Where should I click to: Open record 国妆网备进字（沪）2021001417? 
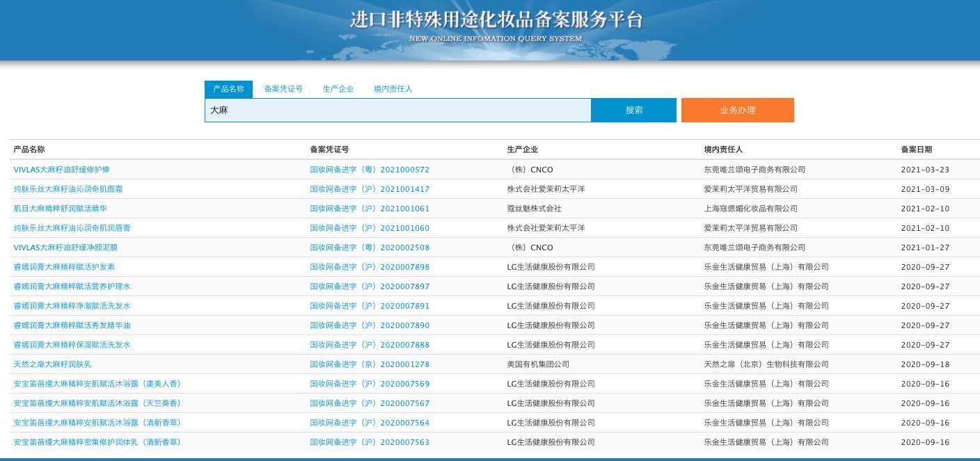coord(370,189)
